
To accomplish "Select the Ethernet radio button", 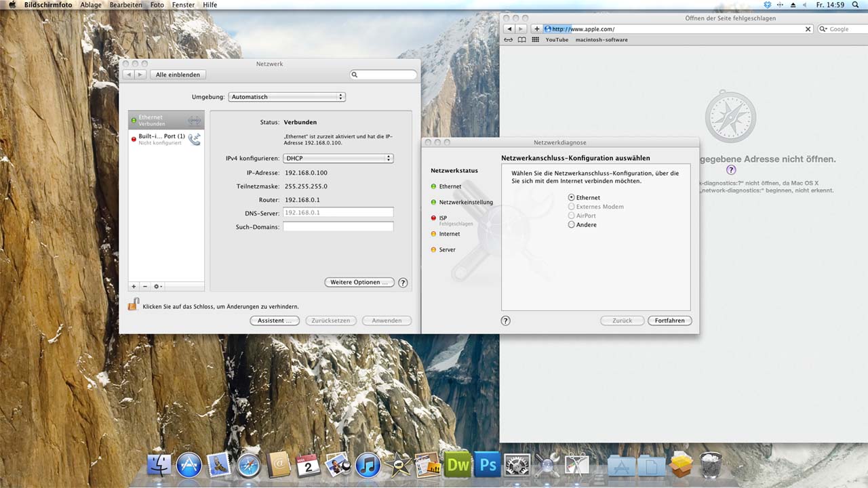I will coord(572,198).
